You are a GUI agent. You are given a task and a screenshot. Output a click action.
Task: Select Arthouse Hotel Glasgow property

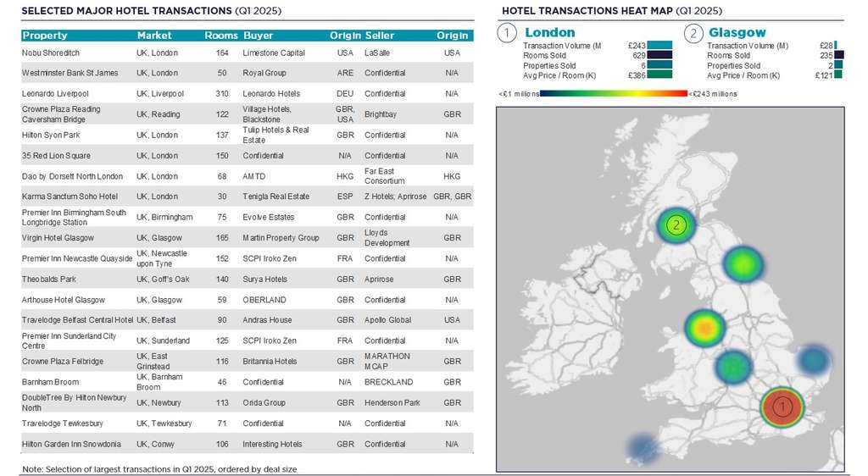pos(64,300)
